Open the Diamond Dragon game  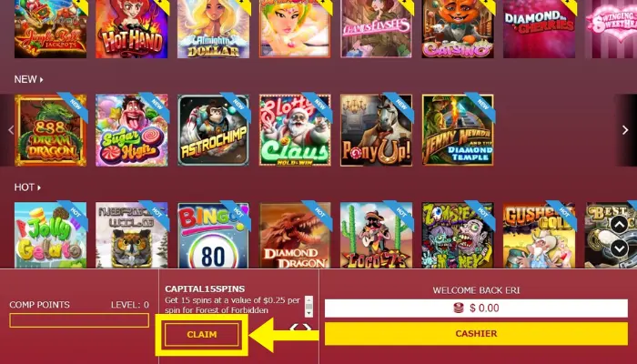(295, 235)
